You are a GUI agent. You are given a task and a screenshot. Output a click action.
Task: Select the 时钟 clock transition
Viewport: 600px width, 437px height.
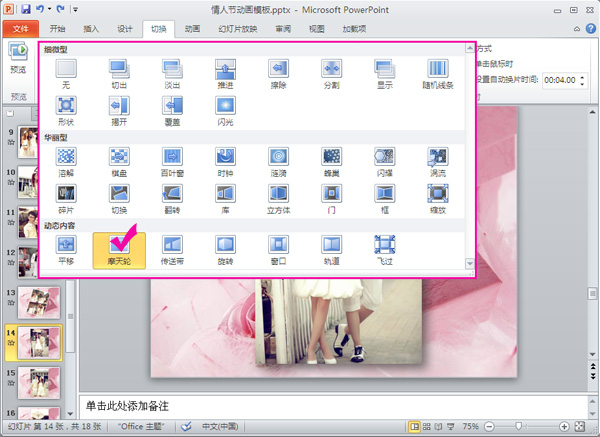pos(225,162)
